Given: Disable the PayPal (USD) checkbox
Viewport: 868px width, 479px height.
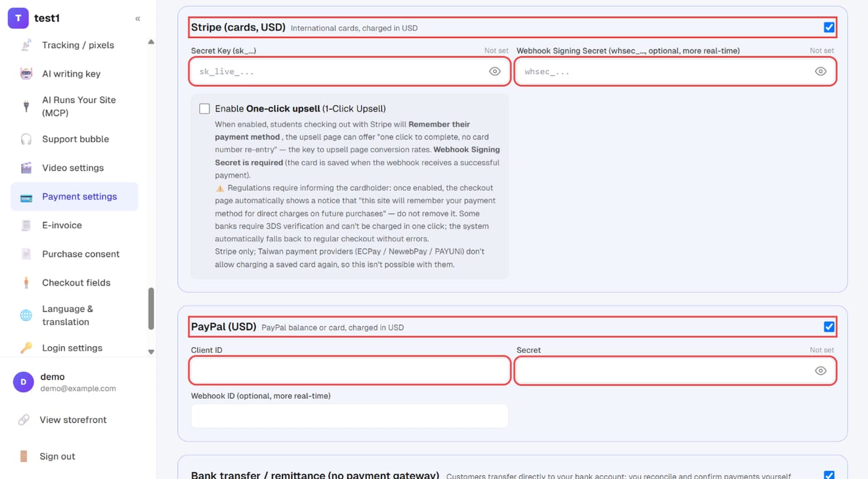Looking at the screenshot, I should pyautogui.click(x=829, y=327).
